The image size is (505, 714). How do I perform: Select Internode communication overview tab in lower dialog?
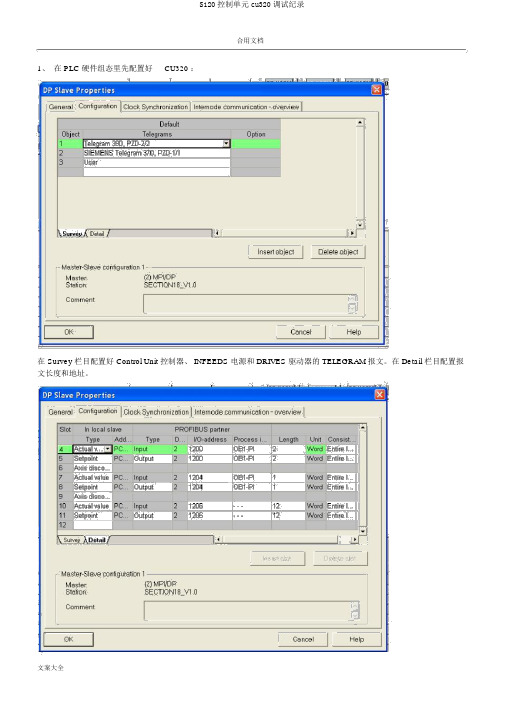[248, 412]
